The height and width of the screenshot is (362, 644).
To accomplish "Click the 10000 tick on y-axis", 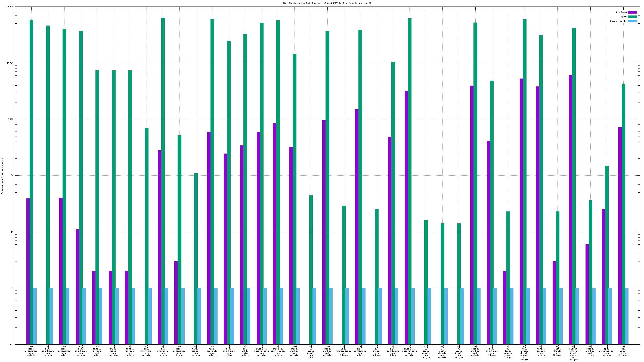I will (10, 63).
